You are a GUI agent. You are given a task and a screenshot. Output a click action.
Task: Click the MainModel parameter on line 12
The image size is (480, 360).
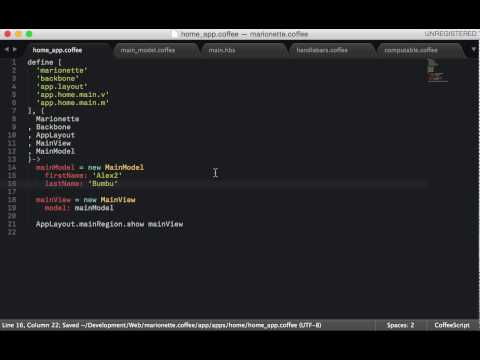pyautogui.click(x=55, y=151)
